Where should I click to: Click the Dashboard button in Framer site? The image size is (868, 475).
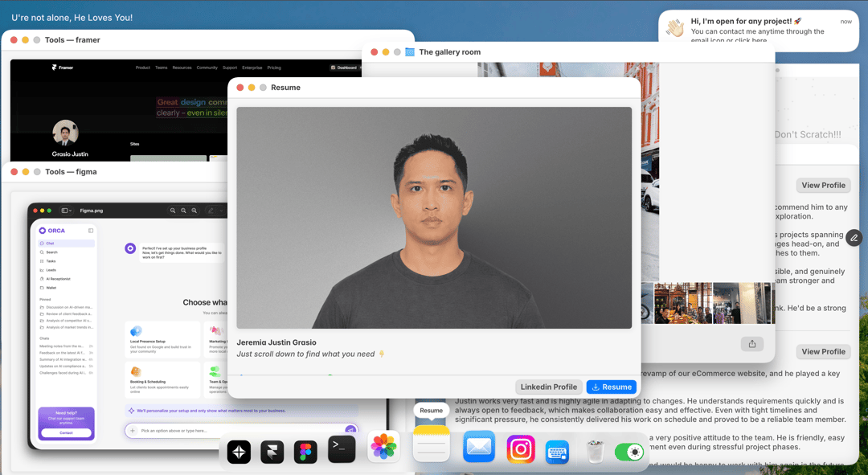[x=344, y=68]
